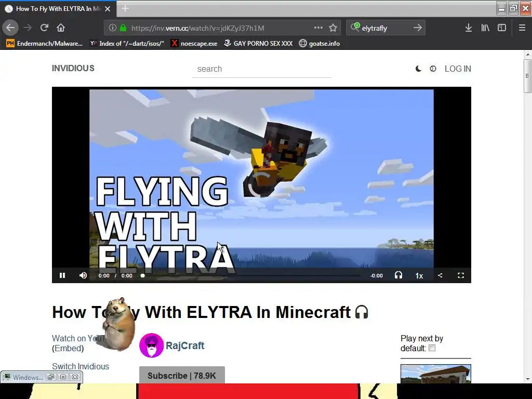532x399 pixels.
Task: Maximize the minimized Windows... window
Action: tap(63, 377)
